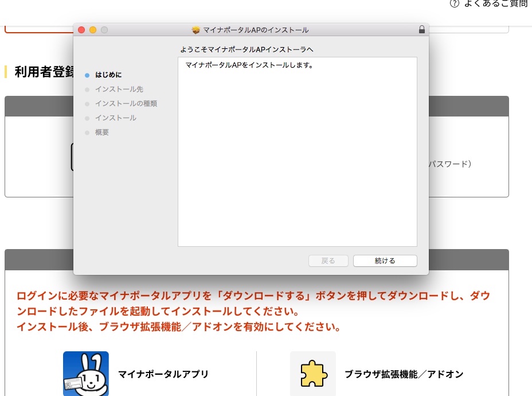Select the インストール先 step in sidebar
The image size is (532, 396).
click(x=119, y=89)
